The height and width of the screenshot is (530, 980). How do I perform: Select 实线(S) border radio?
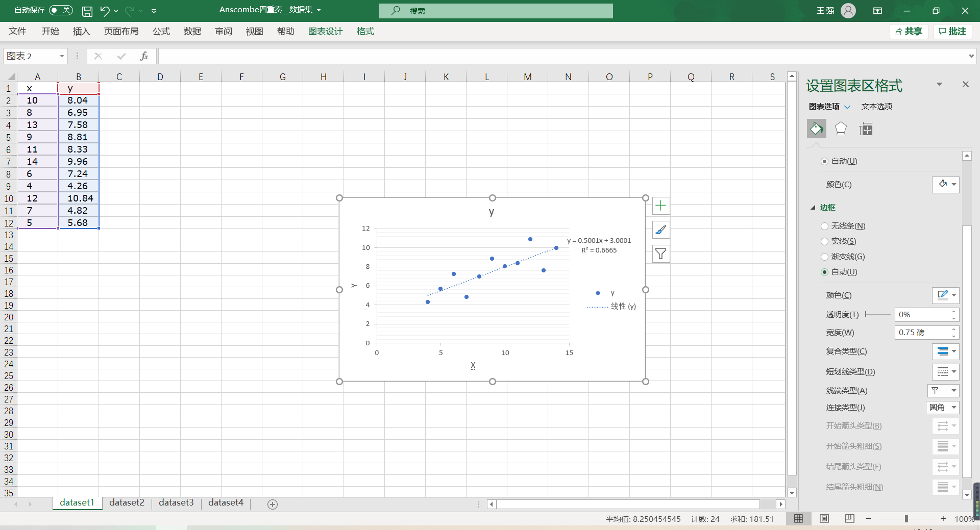coord(824,241)
